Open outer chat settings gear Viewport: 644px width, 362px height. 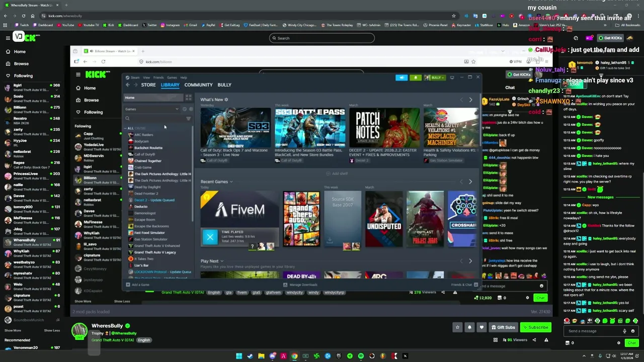pyautogui.click(x=619, y=343)
